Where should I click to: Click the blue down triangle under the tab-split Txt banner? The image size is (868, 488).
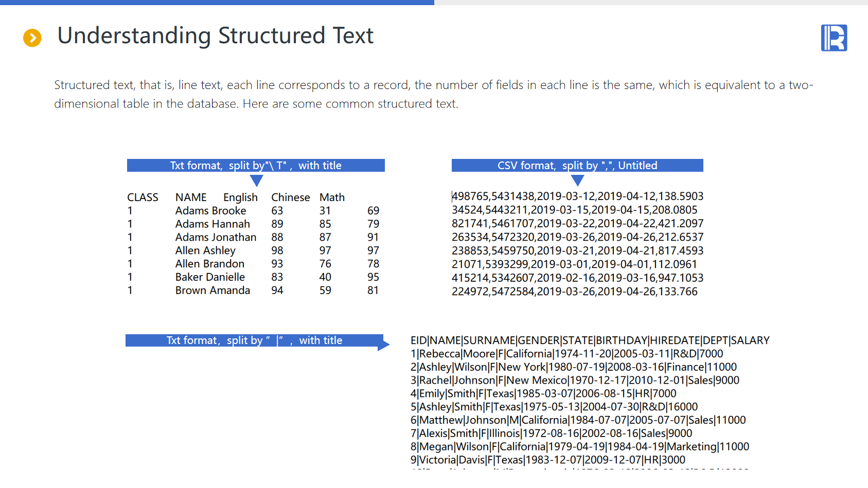pos(256,180)
